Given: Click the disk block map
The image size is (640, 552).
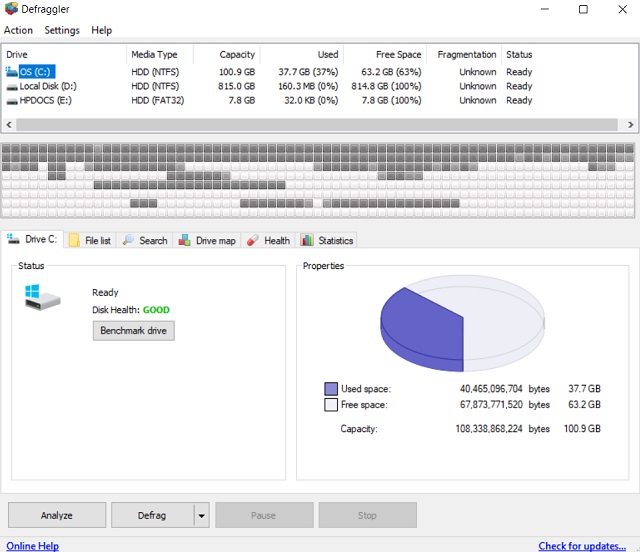Looking at the screenshot, I should [x=318, y=180].
